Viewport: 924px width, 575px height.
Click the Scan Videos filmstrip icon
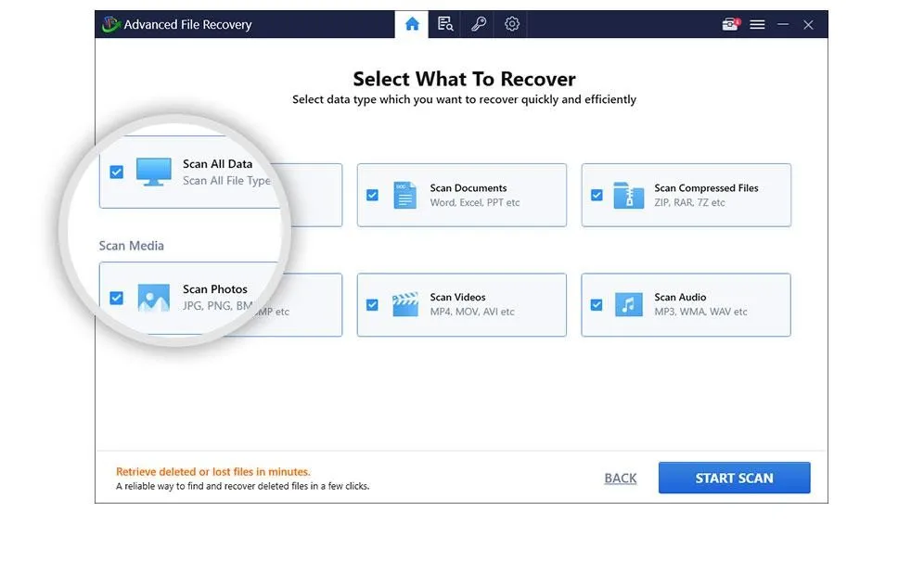(x=404, y=305)
